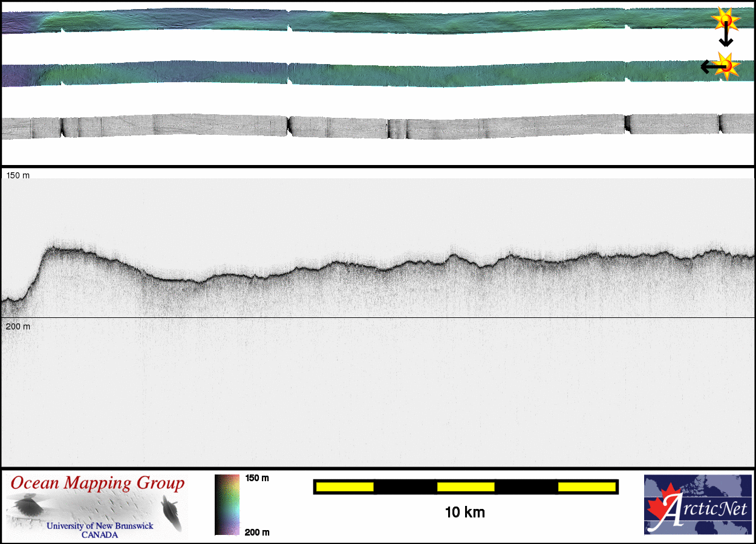The image size is (756, 544).
Task: Click the black left-pointing arrow
Action: pyautogui.click(x=709, y=66)
